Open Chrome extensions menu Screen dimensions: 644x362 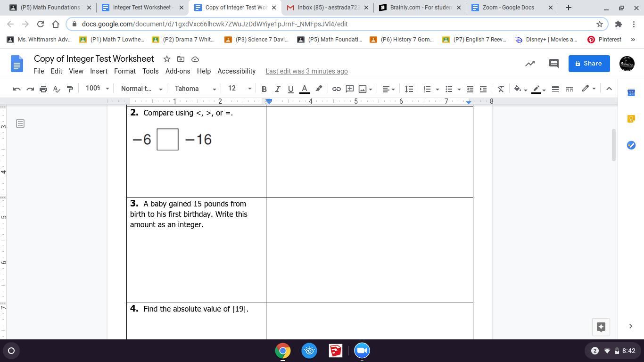click(x=619, y=24)
